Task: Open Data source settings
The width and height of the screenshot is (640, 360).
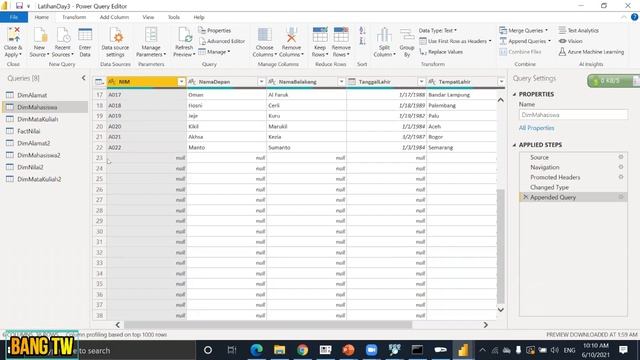Action: pos(115,42)
